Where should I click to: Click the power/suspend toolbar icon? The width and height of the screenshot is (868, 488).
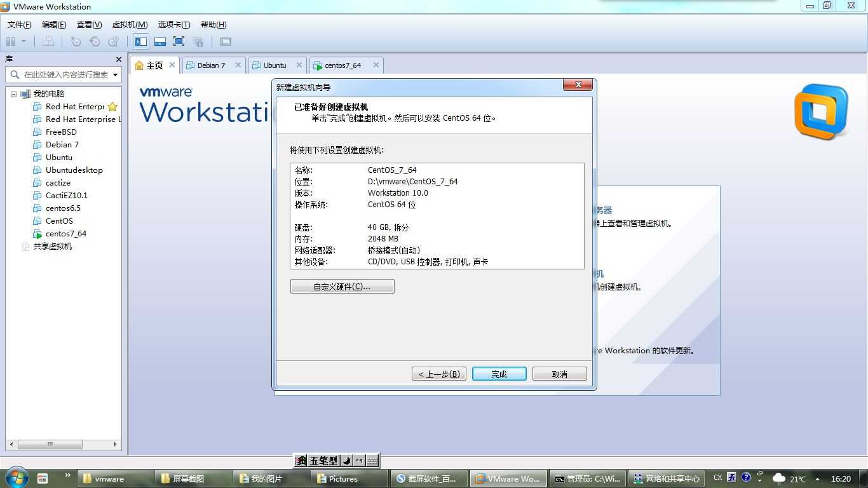(11, 41)
